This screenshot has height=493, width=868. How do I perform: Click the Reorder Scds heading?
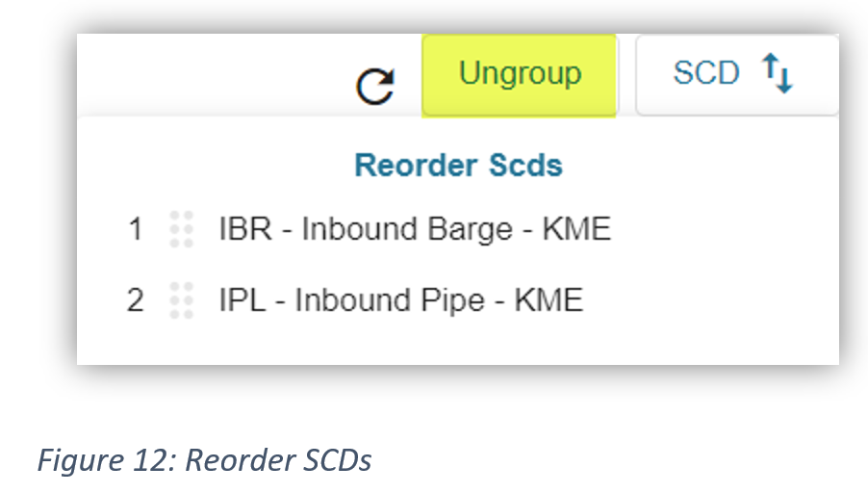click(x=458, y=165)
